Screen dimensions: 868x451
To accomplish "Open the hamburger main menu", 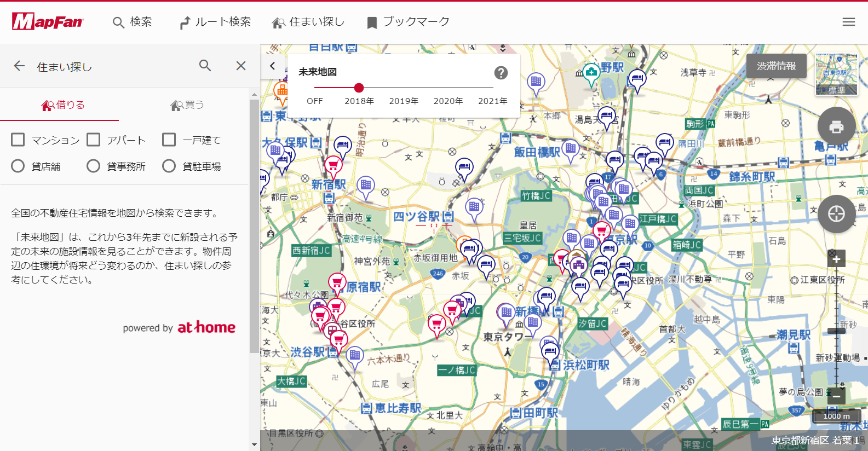I will tap(849, 22).
